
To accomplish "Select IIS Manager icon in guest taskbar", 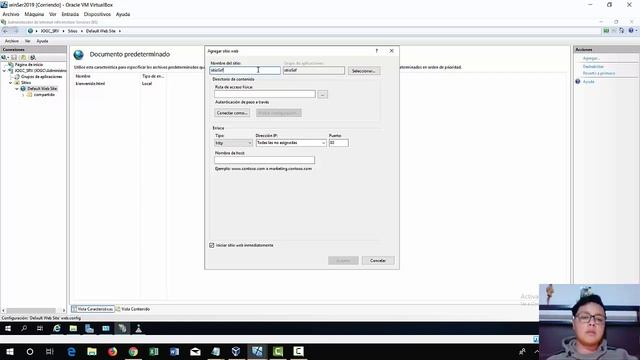I will point(122,329).
